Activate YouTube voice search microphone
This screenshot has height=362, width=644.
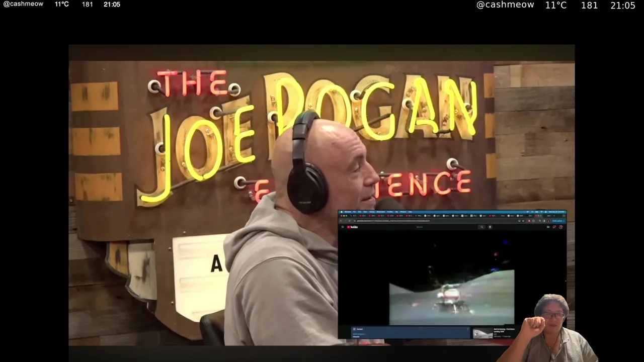click(x=490, y=227)
